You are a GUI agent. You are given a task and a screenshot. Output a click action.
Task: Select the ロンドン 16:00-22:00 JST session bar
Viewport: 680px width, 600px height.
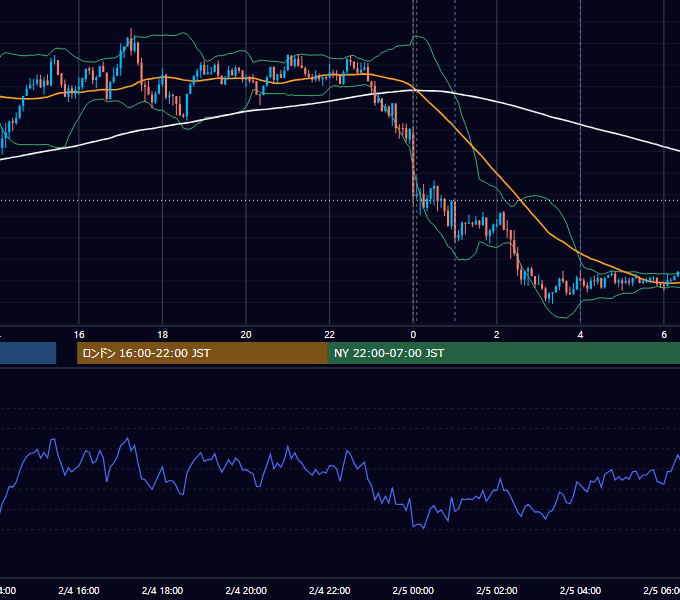pos(202,353)
